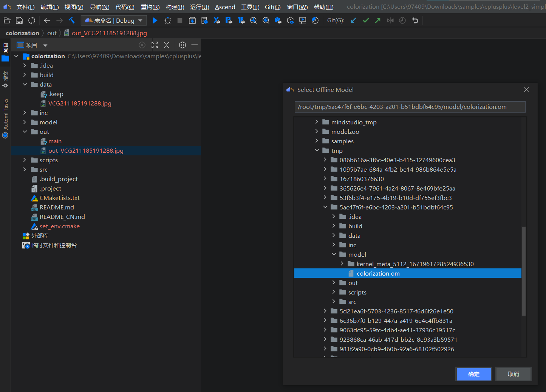The height and width of the screenshot is (392, 546).
Task: Click the Rollback undo icon
Action: tap(415, 20)
